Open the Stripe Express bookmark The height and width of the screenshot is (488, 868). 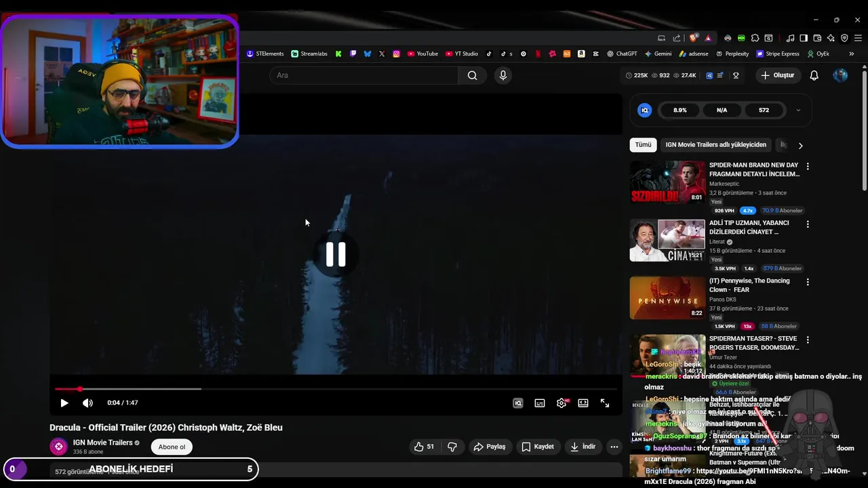coord(778,54)
